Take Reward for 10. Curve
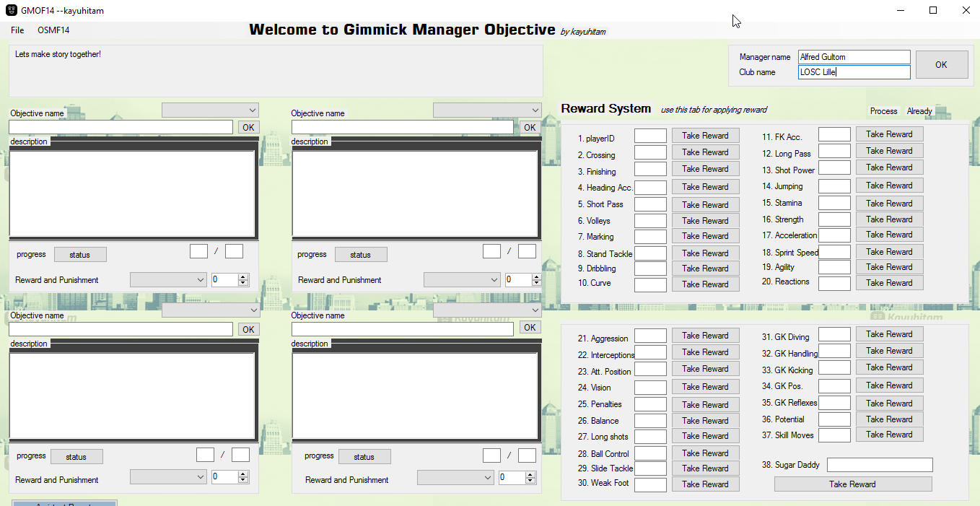The height and width of the screenshot is (506, 980). coord(705,284)
